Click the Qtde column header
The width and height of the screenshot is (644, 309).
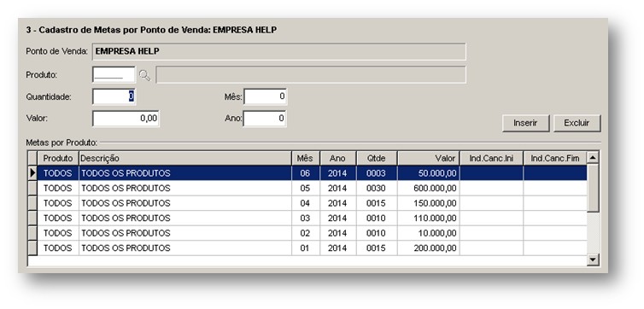point(377,159)
